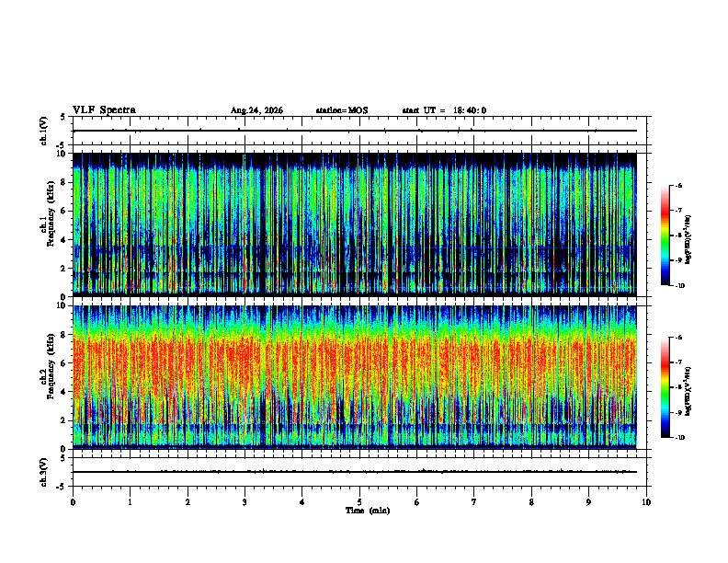Click the ch.3 voltage waveform trace
Viewport: 728px width, 563px height.
(355, 472)
